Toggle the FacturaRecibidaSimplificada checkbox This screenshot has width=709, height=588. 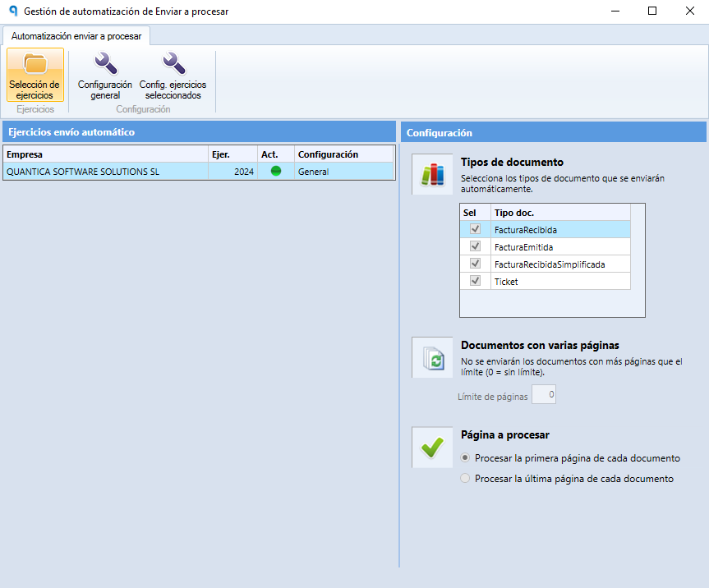(475, 264)
